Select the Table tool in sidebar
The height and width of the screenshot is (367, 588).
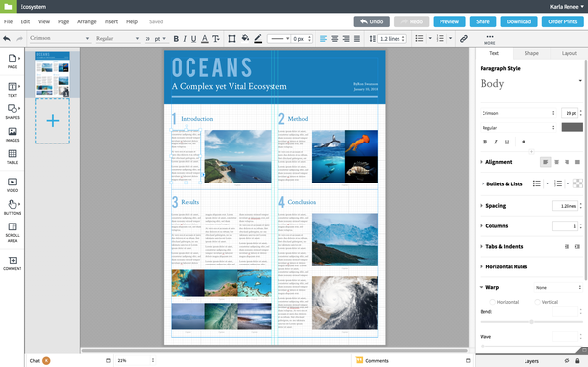tap(12, 157)
